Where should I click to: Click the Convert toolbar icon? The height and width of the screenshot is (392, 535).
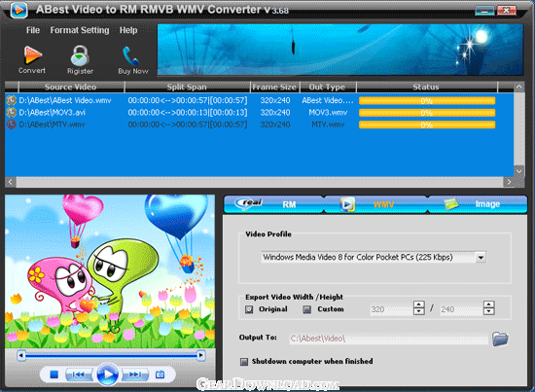(x=32, y=55)
